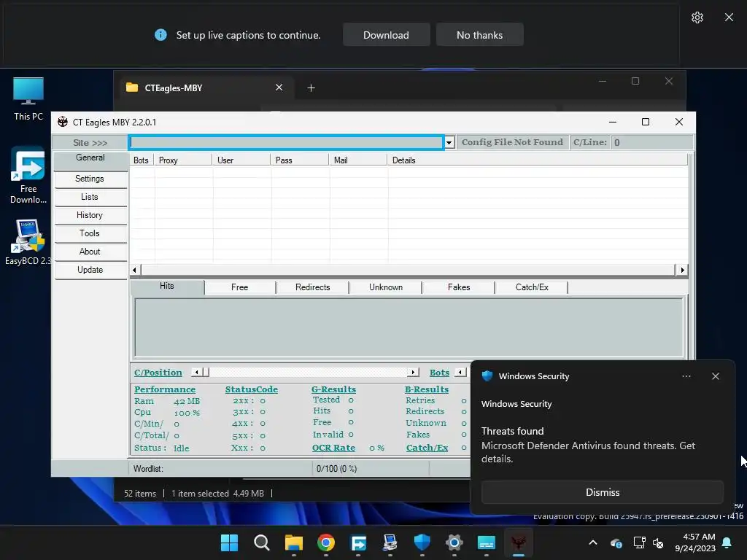Image resolution: width=747 pixels, height=560 pixels.
Task: Expand the Site dropdown arrow
Action: (449, 142)
